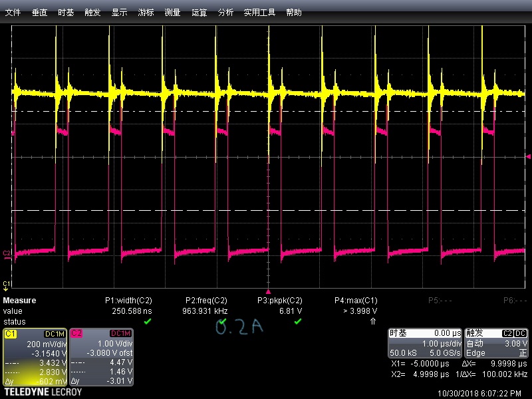This screenshot has width=532, height=399.
Task: Click the ΔX= 9.9998 µs readout
Action: click(494, 364)
